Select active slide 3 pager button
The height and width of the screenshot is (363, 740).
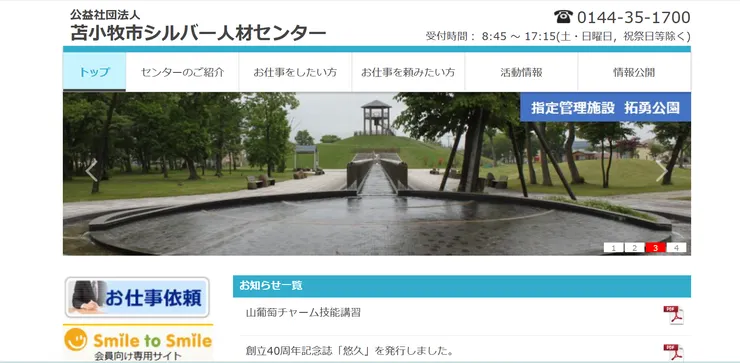click(x=656, y=248)
